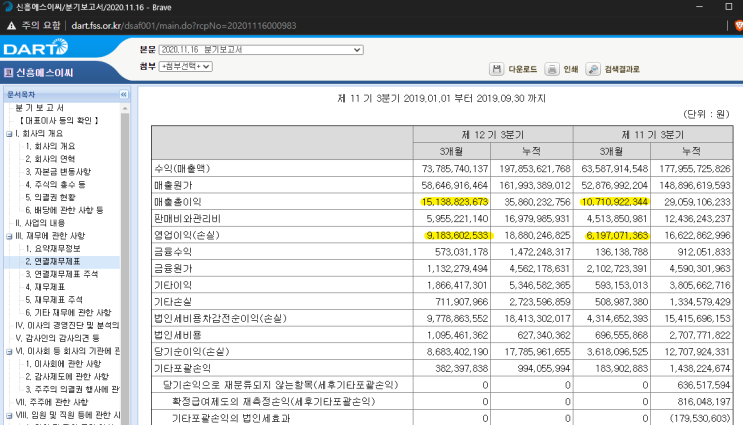Screen dimensions: 743x425
Task: Open 분기보고서 in the index tree
Action: [40, 108]
